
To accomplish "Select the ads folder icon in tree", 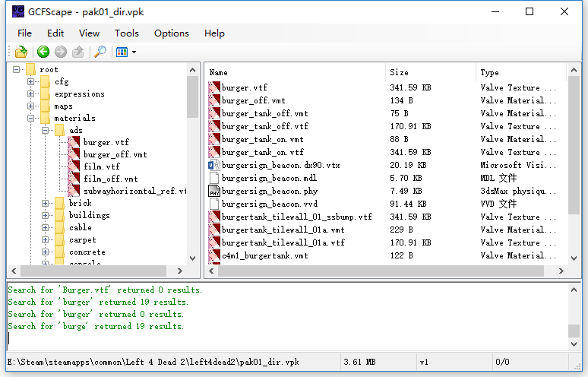I will 59,130.
